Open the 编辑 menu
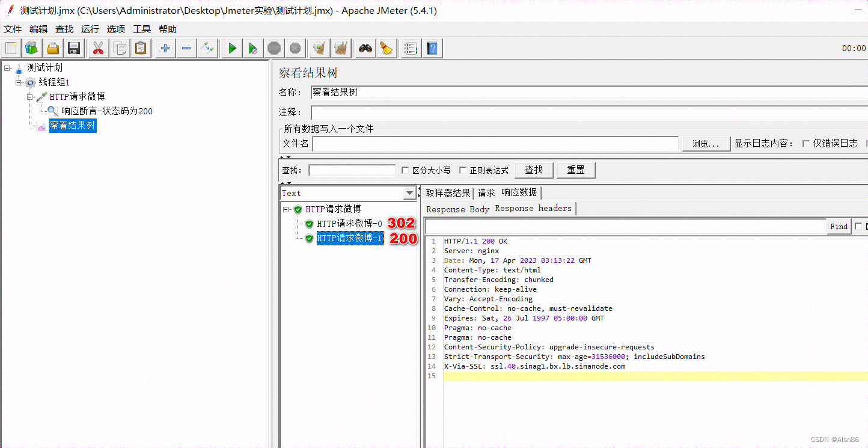The width and height of the screenshot is (868, 448). pyautogui.click(x=38, y=29)
